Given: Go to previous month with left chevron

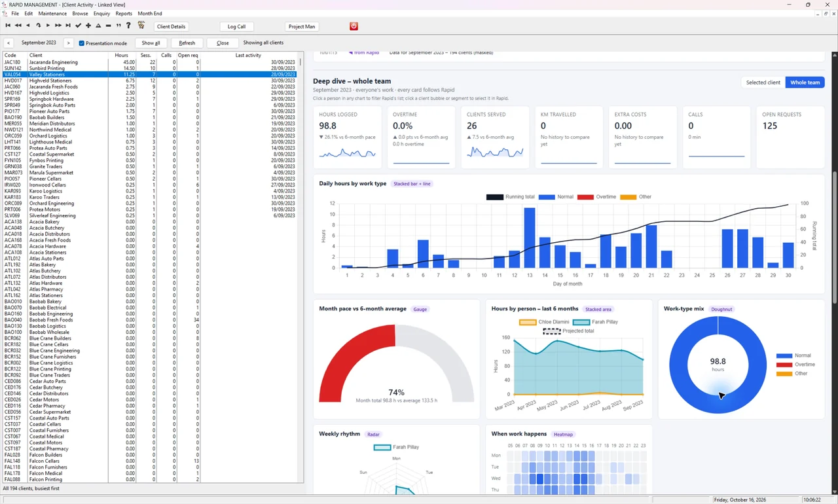Looking at the screenshot, I should [9, 43].
